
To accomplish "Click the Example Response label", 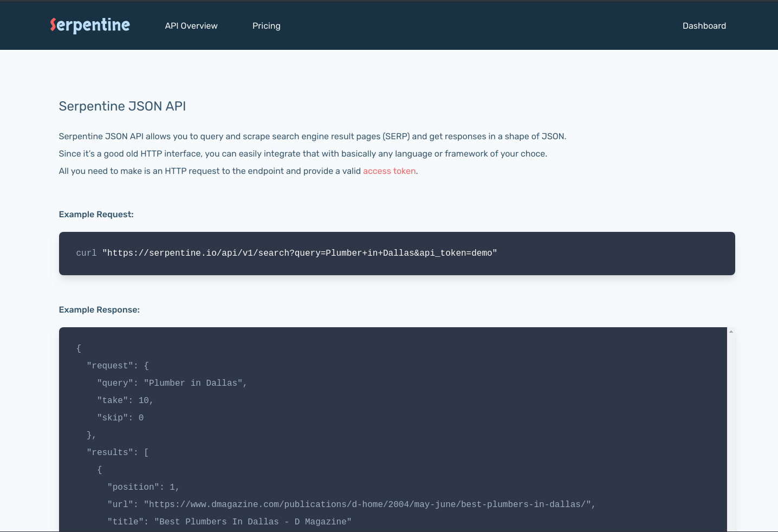I will click(x=99, y=310).
